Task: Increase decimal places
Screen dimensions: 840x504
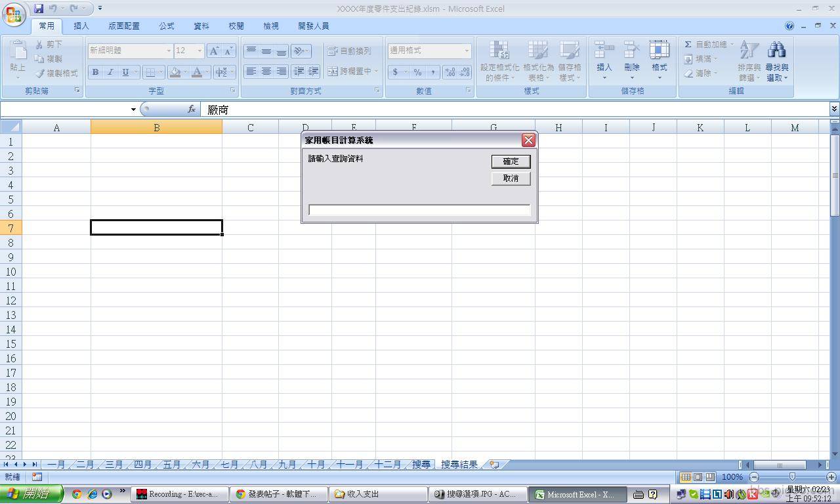Action: (450, 72)
